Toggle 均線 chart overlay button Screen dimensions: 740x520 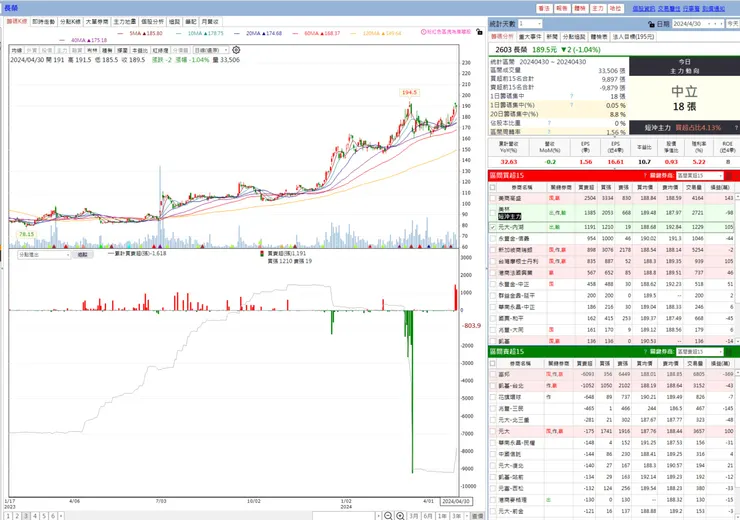[17, 50]
